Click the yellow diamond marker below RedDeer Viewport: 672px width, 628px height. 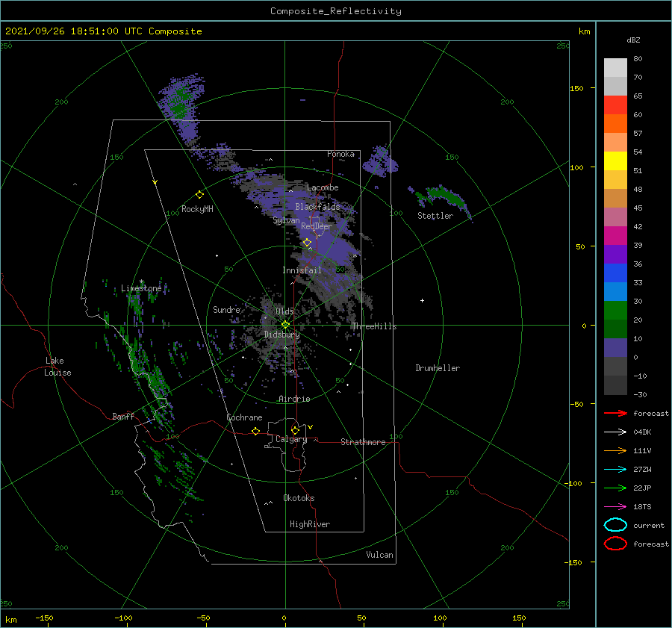[307, 243]
